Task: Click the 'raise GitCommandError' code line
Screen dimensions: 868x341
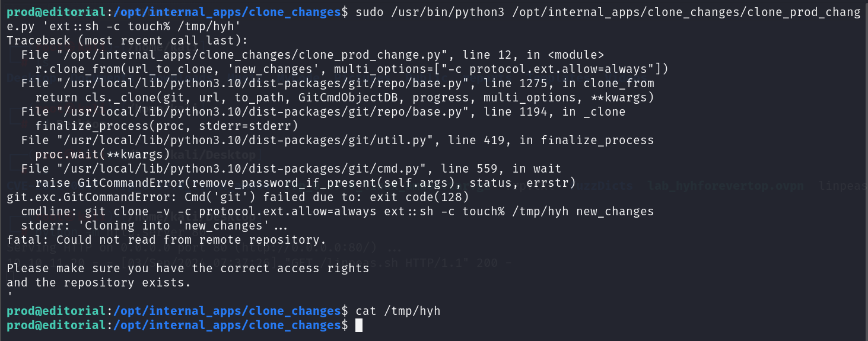Action: point(305,183)
